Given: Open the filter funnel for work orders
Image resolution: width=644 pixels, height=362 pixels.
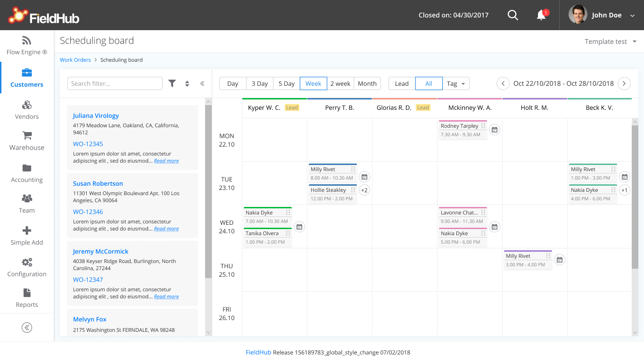Looking at the screenshot, I should tap(172, 83).
